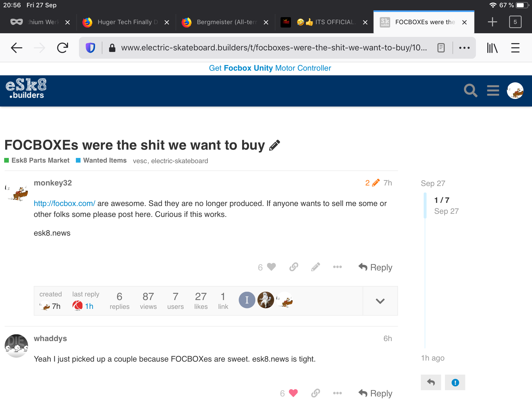532x399 pixels.
Task: Open tracking protection shield icon
Action: tap(90, 48)
